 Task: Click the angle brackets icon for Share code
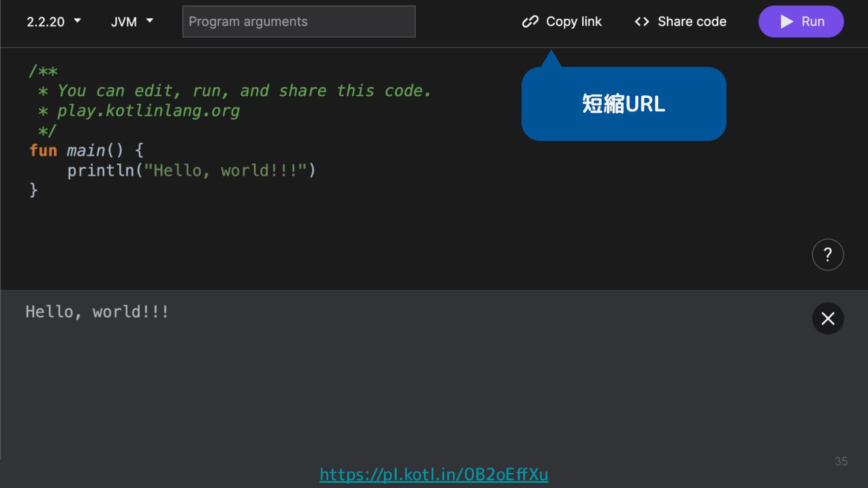click(x=642, y=22)
